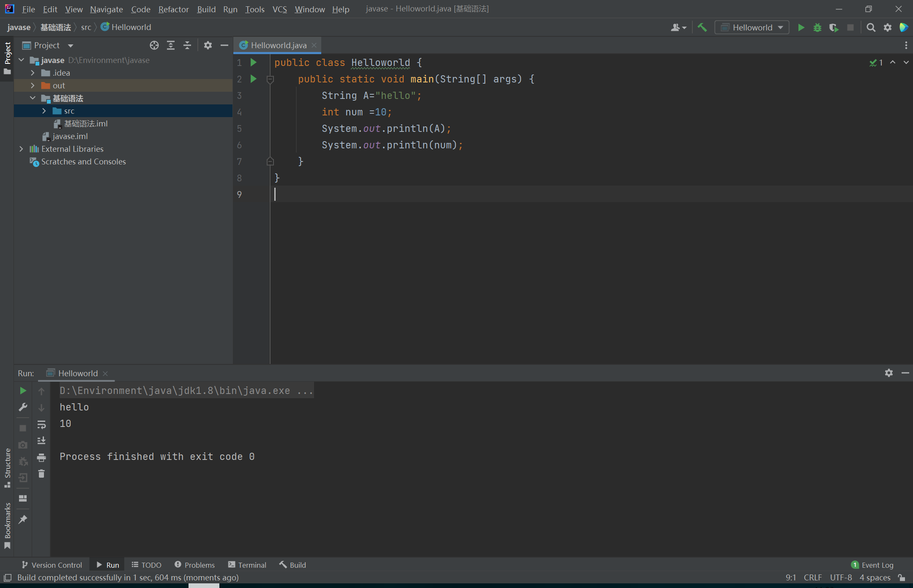Click the Debug bug icon in toolbar
Screen dimensions: 913x588
point(817,27)
